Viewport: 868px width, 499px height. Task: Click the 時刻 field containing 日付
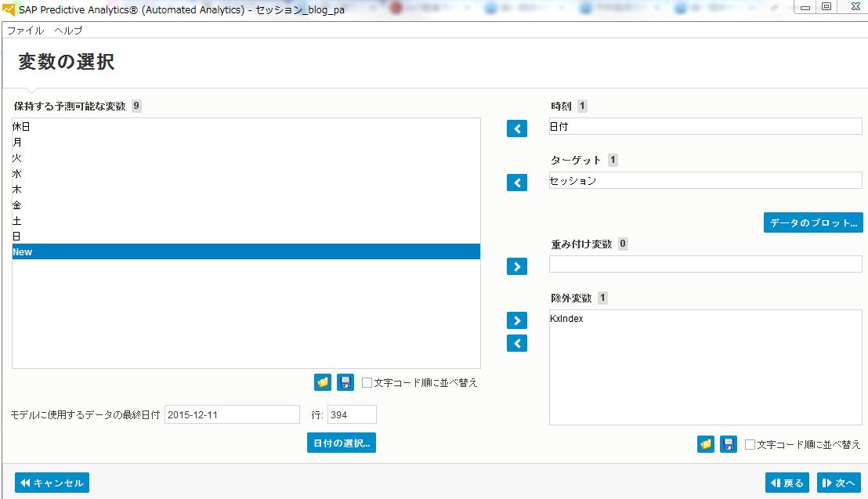[705, 126]
